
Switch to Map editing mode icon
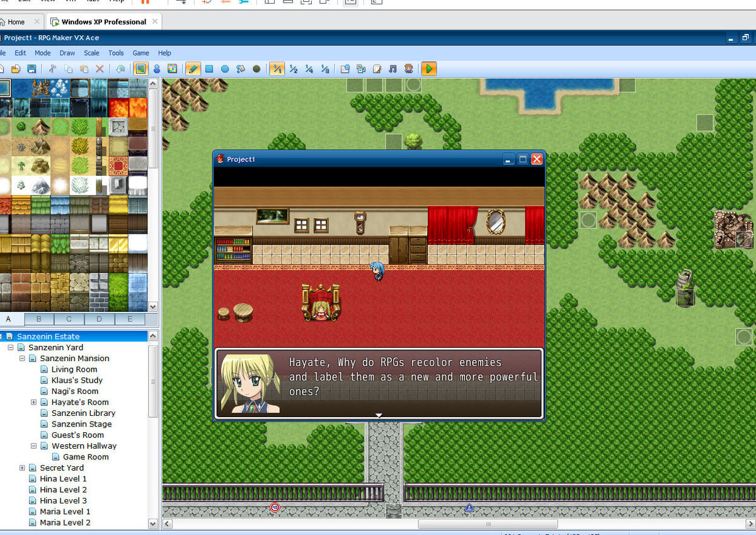[x=141, y=69]
